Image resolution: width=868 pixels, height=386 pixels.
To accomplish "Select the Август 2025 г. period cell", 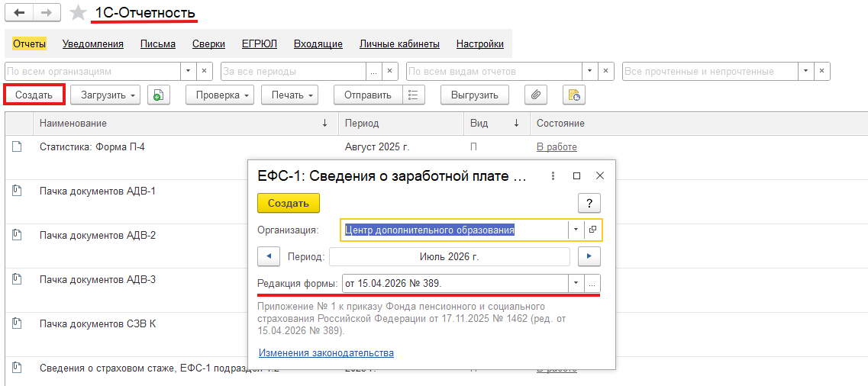I will coord(377,147).
